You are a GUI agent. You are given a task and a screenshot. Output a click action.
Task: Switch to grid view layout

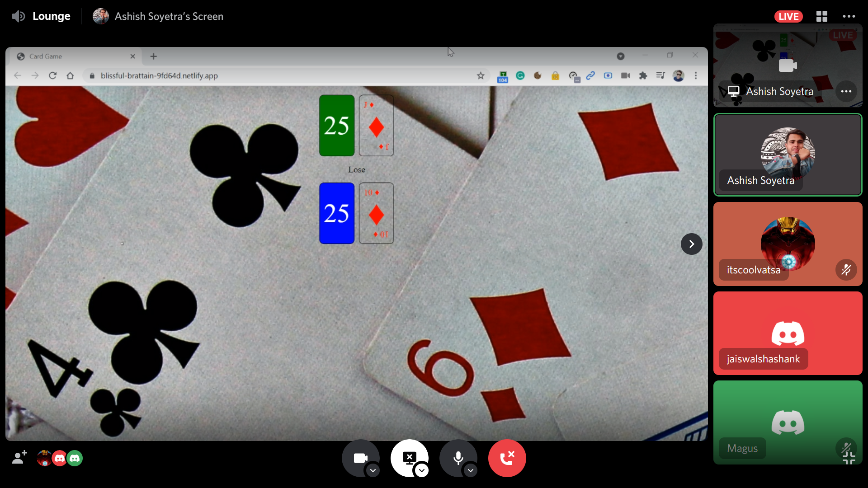coord(821,16)
